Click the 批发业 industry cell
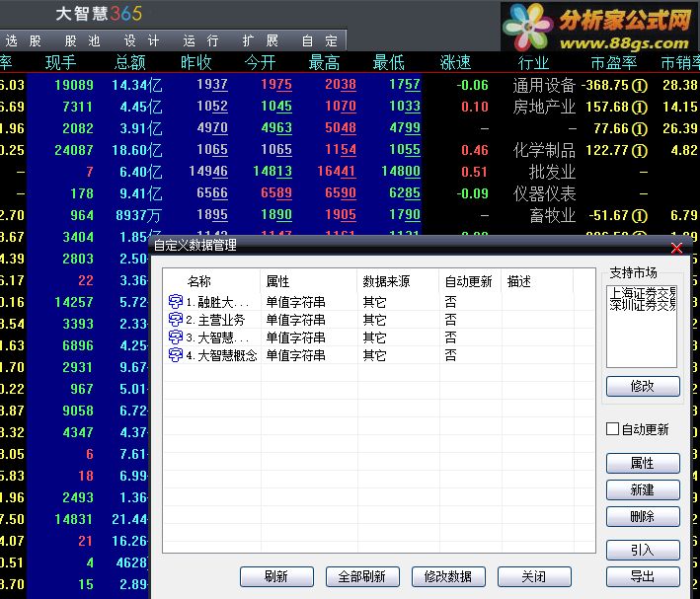Screen dimensions: 700x599 pos(552,173)
